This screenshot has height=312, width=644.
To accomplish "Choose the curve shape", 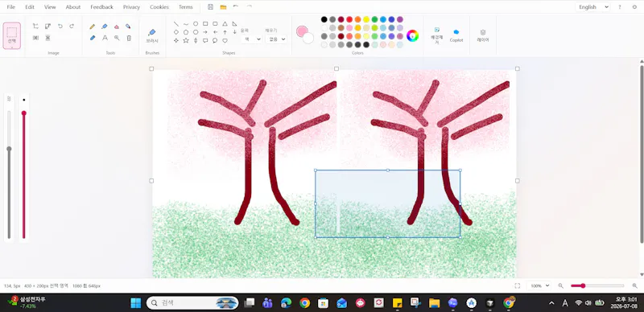I will [x=186, y=24].
